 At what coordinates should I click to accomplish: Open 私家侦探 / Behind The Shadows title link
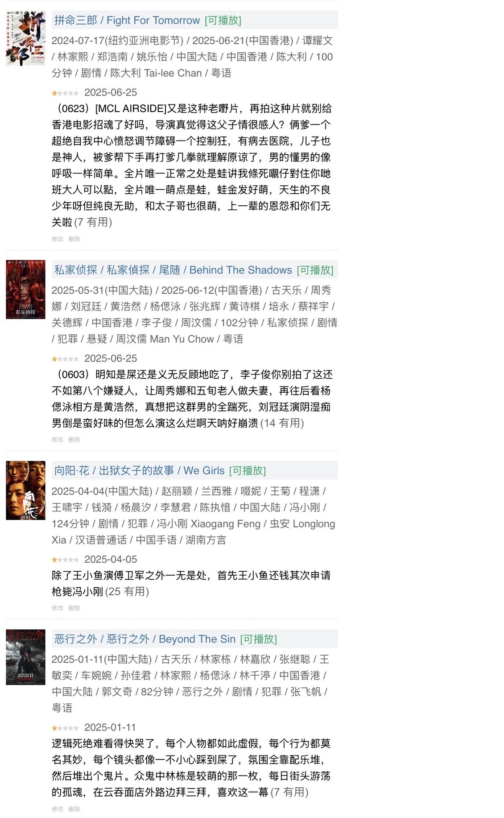173,270
